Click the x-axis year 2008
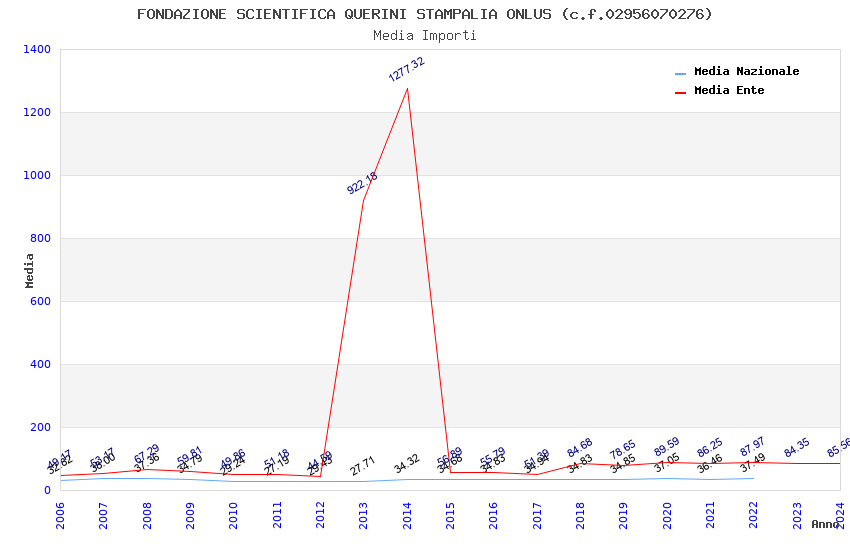This screenshot has height=550, width=850. (x=147, y=515)
